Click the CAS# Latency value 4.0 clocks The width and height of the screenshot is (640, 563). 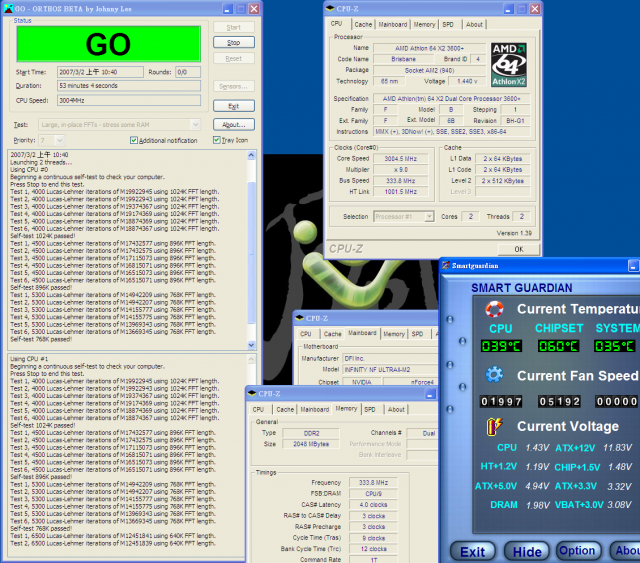point(373,505)
